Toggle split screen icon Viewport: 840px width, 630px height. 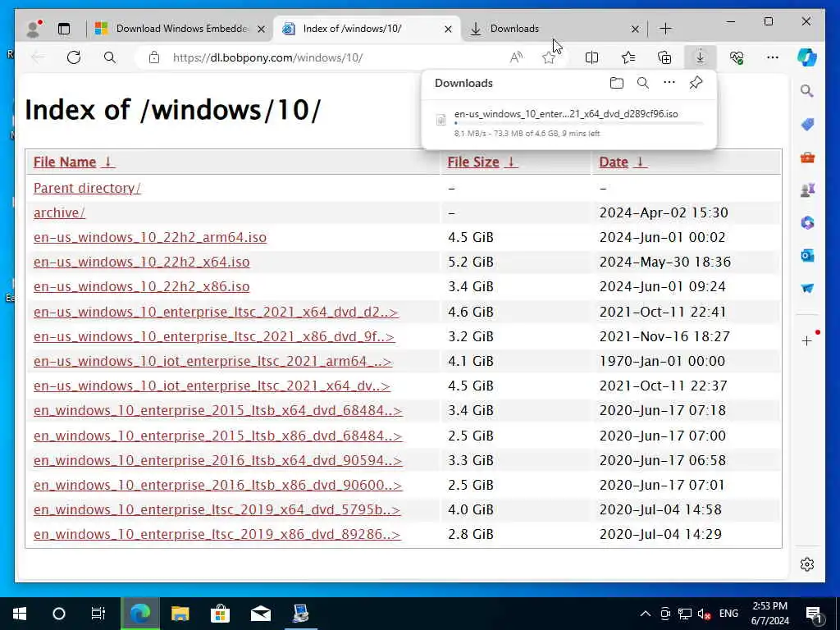[x=591, y=57]
